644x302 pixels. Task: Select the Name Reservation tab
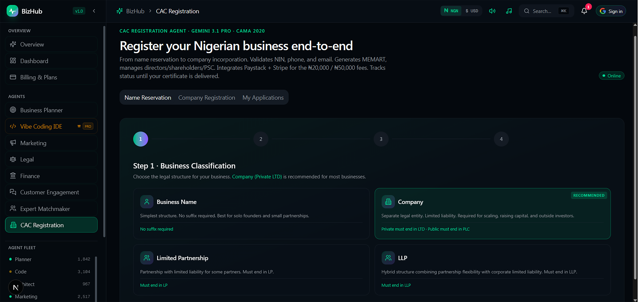tap(148, 97)
